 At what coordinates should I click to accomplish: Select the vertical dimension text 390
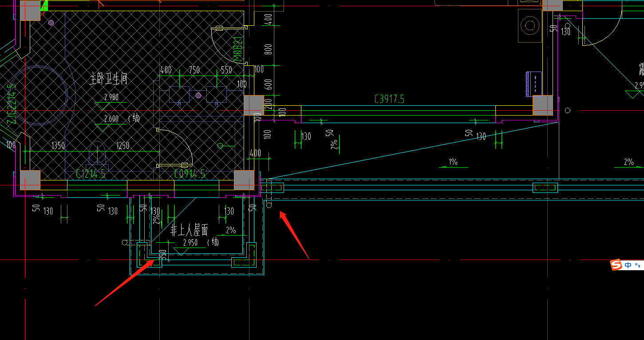163,254
